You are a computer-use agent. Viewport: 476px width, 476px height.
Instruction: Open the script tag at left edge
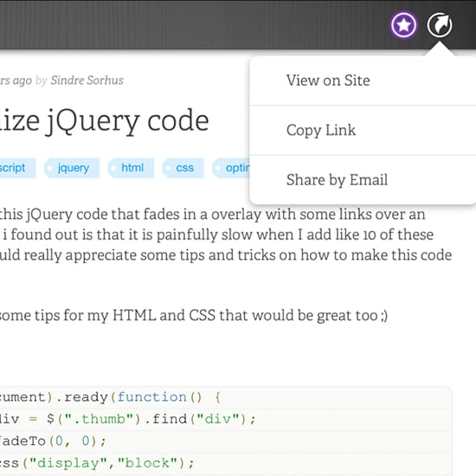point(17,168)
